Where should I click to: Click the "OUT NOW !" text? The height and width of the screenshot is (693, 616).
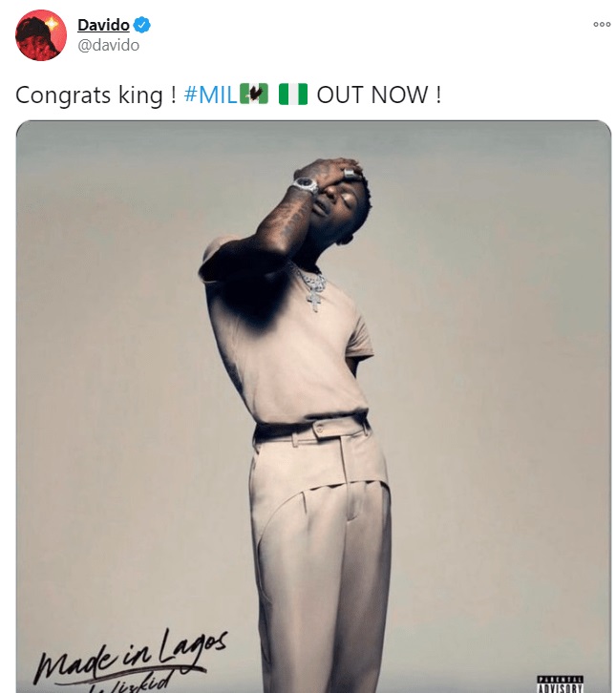[379, 95]
